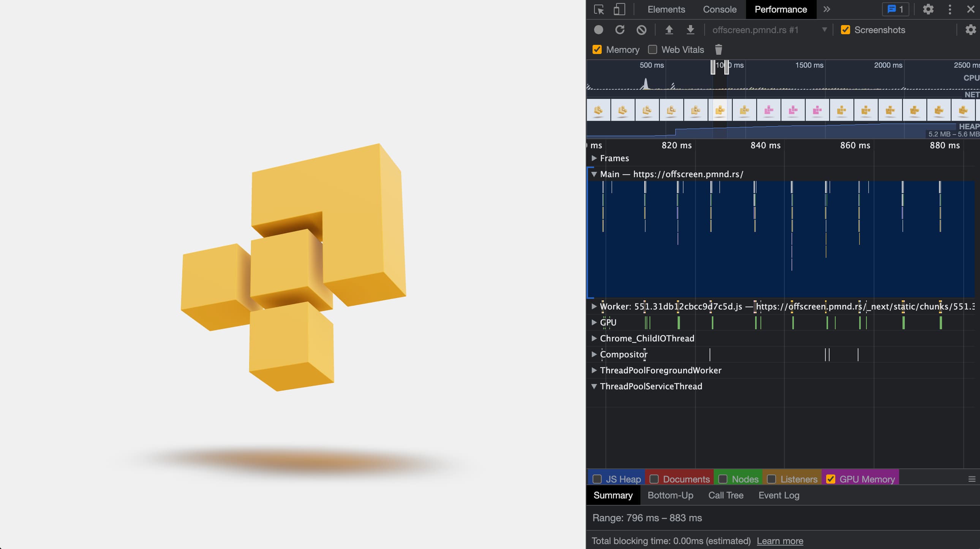Click the collect garbage trash icon
Screen dimensions: 980x549
(x=718, y=49)
